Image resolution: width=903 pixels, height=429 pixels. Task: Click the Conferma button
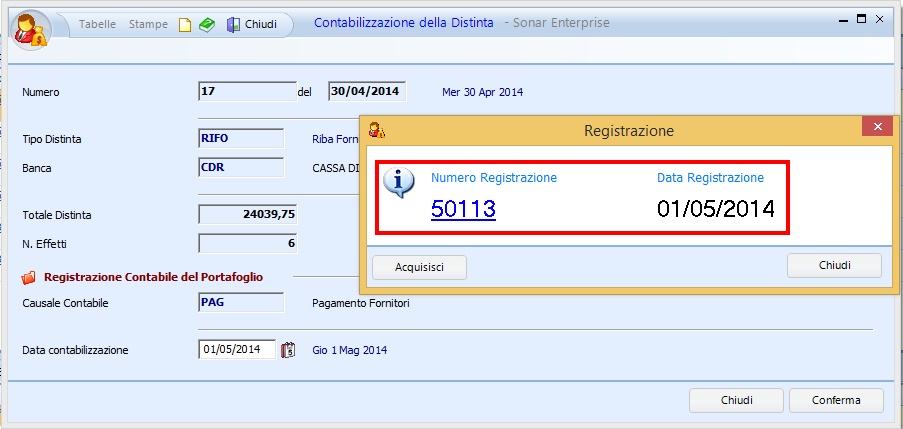coord(836,400)
